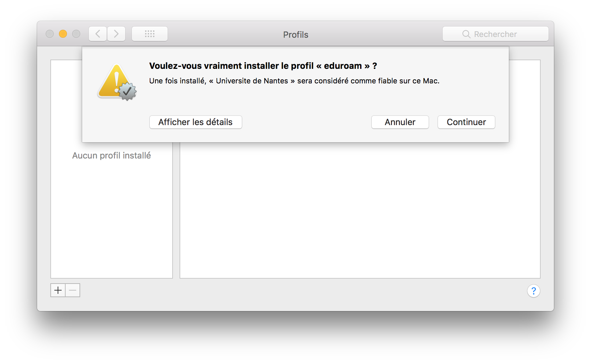Click the eduroam dialog title text

pos(262,66)
